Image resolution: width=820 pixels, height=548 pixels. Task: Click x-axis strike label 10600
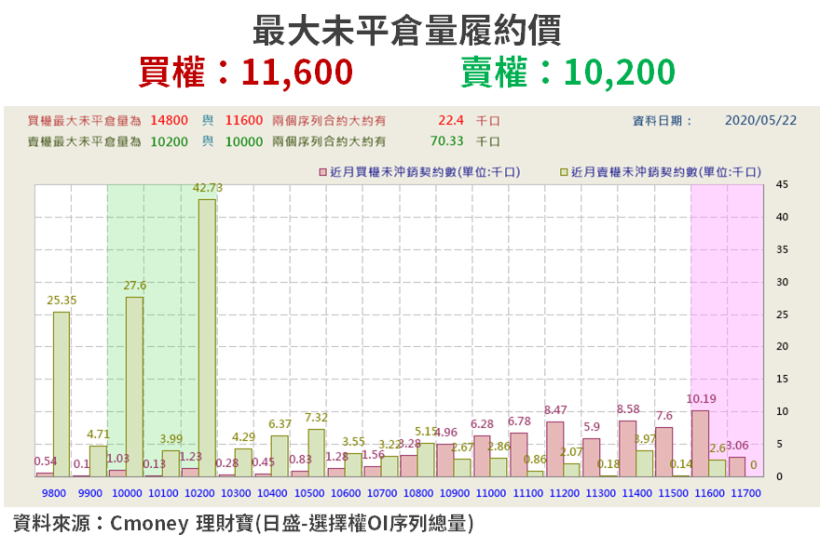coord(346,493)
